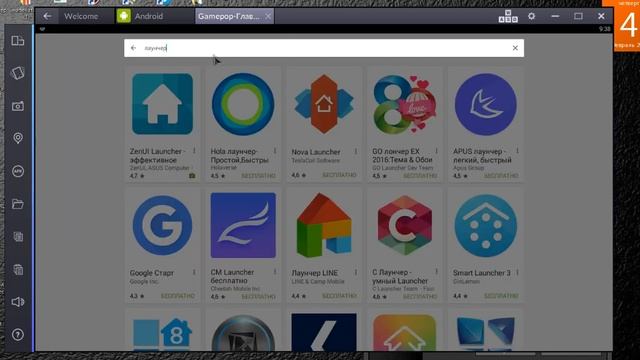This screenshot has width=640, height=360.
Task: Open Hola launcher app icon
Action: click(x=243, y=104)
